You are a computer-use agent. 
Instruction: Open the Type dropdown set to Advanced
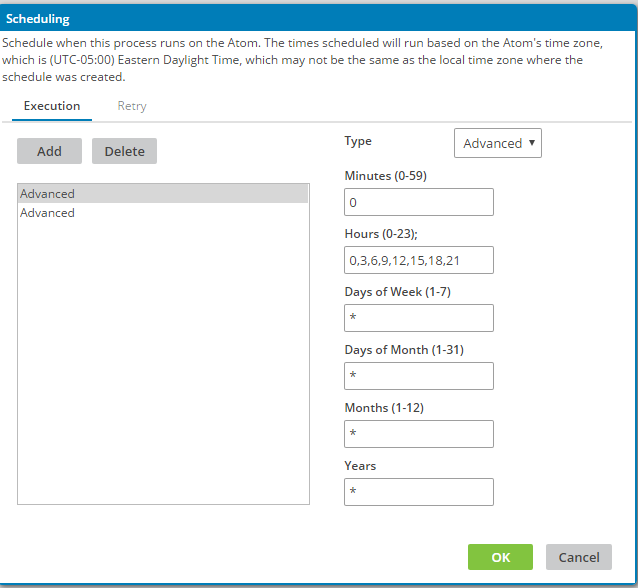(x=498, y=143)
